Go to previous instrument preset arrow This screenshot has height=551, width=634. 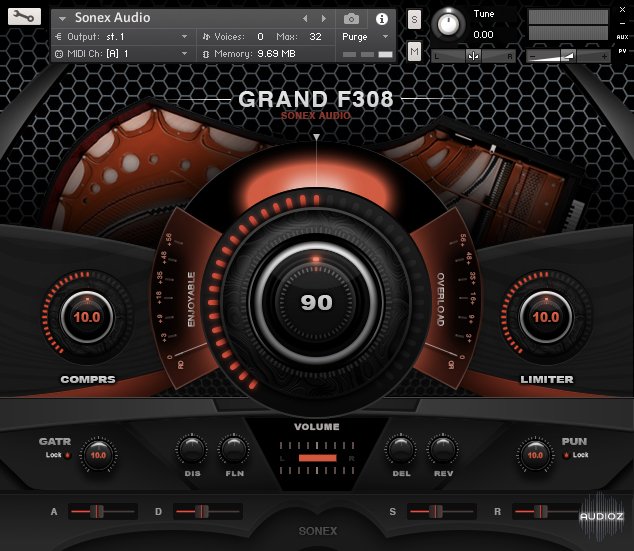point(305,19)
